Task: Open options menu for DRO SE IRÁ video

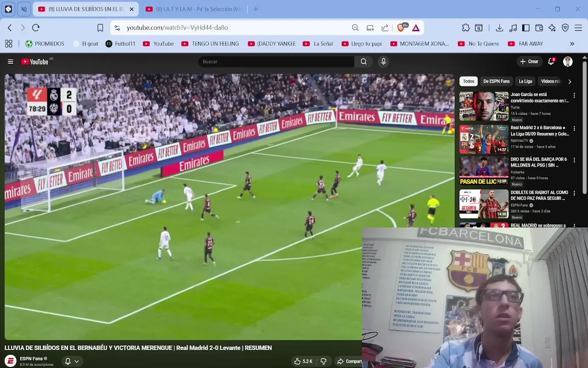Action: tap(574, 160)
